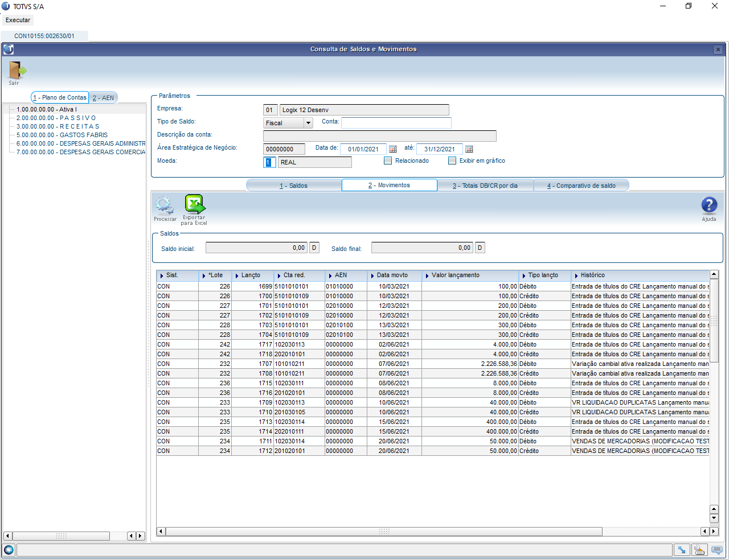Open the Tipo de Saldo dropdown
This screenshot has width=729, height=560.
click(x=309, y=123)
